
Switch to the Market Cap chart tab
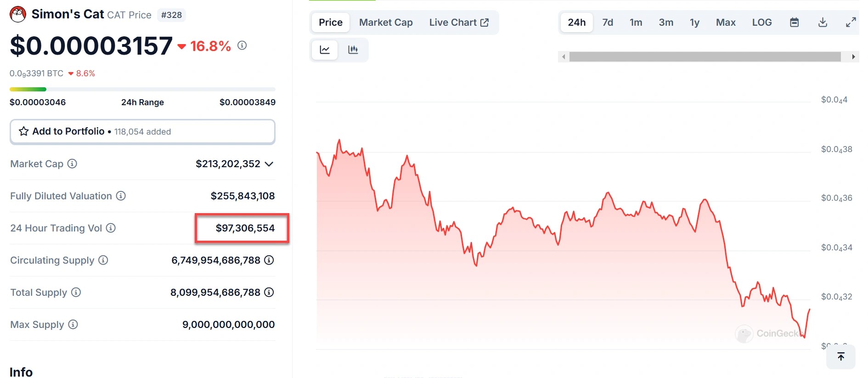pos(386,23)
